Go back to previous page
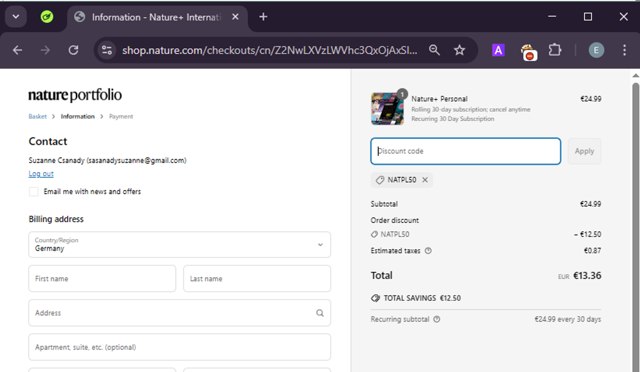 17,50
